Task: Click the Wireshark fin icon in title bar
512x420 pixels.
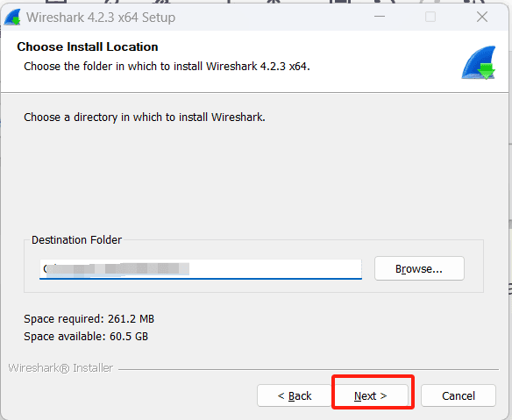Action: [12, 17]
